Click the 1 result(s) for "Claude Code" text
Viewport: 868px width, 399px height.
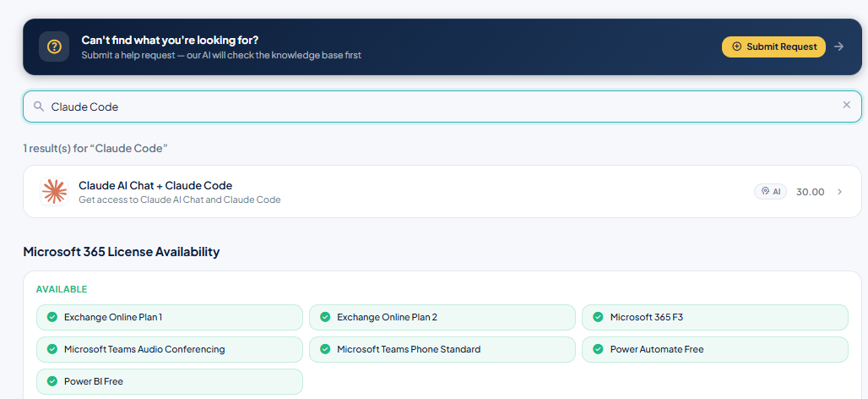click(x=95, y=148)
